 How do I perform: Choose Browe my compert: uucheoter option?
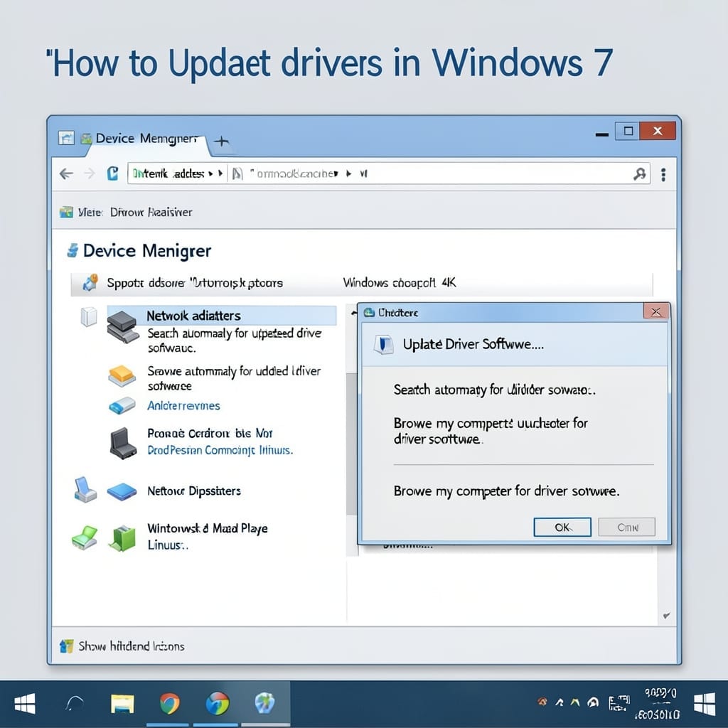click(491, 431)
